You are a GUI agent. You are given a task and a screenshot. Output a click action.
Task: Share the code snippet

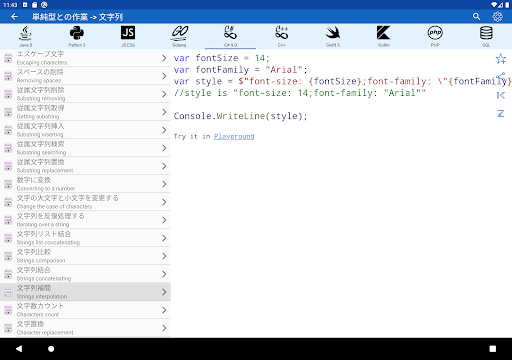click(501, 77)
